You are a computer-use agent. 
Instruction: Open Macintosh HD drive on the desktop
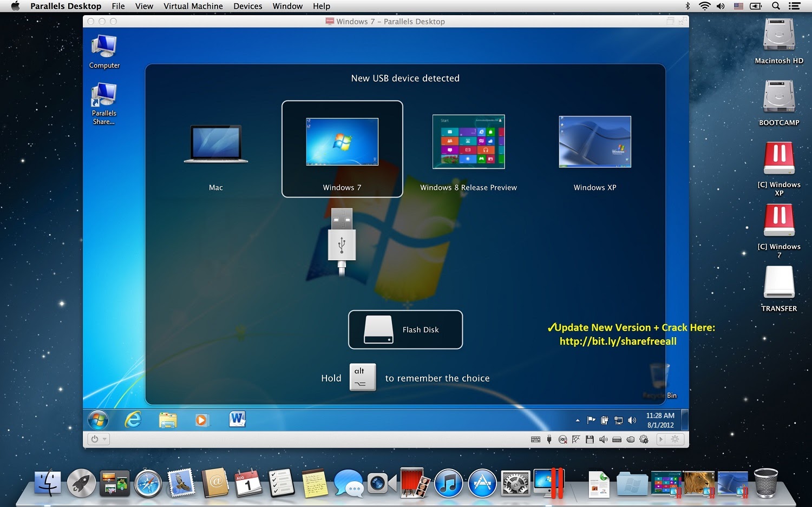(x=779, y=41)
